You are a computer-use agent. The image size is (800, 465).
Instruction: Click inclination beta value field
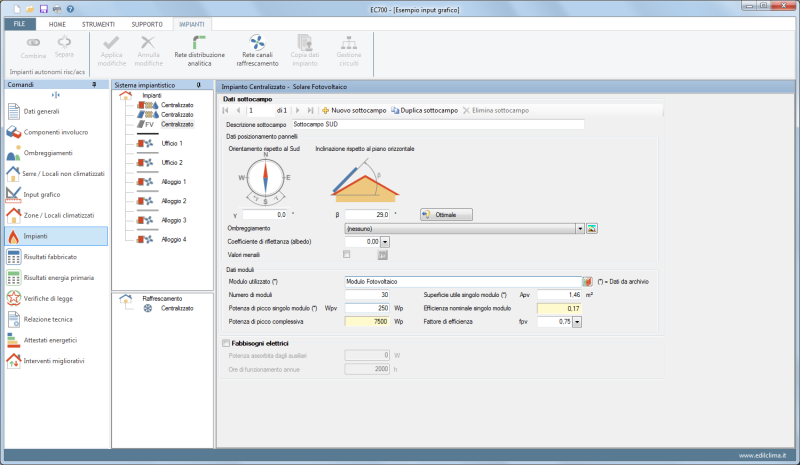point(367,215)
